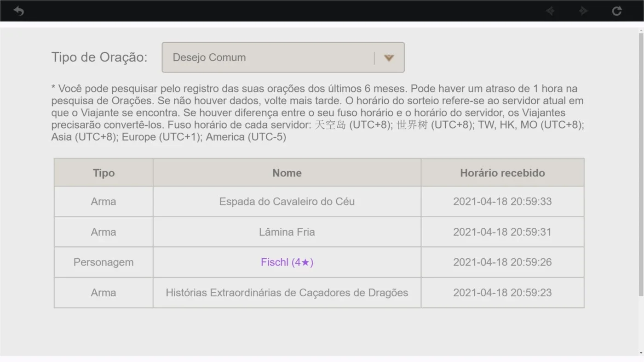644x362 pixels.
Task: Click the vertical scrollbar on the right
Action: point(641,165)
